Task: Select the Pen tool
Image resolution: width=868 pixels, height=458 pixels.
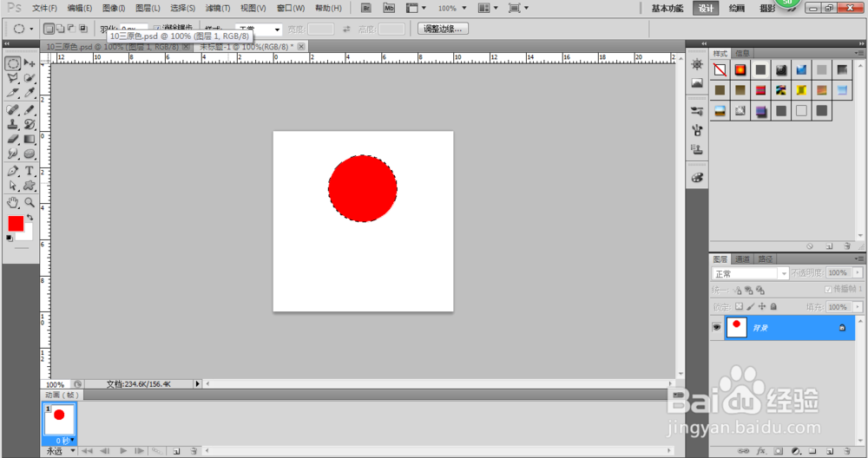Action: point(13,171)
